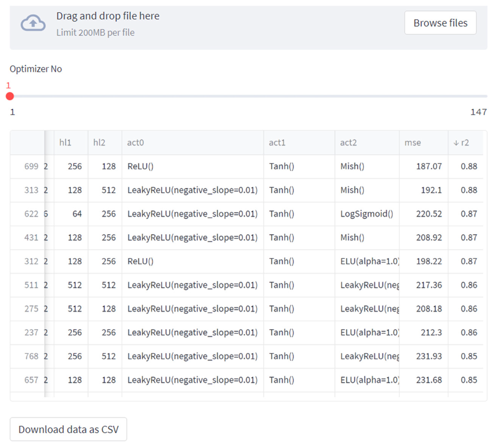
Task: Select row index 768
Action: click(x=31, y=356)
